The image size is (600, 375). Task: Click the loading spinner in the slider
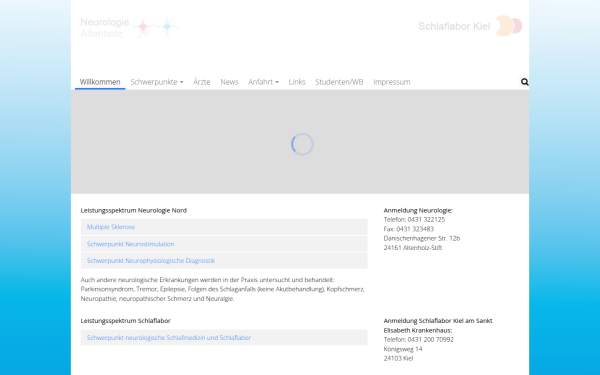point(302,144)
